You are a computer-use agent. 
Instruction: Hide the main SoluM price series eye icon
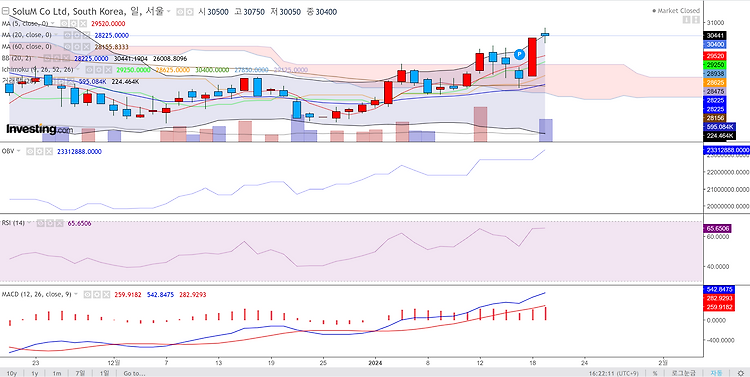[180, 12]
